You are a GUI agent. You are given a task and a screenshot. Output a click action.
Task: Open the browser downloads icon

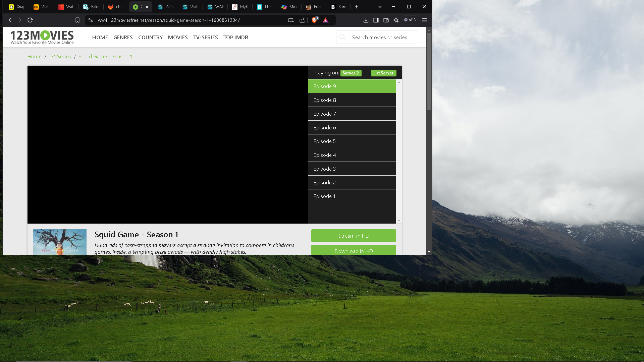[366, 20]
